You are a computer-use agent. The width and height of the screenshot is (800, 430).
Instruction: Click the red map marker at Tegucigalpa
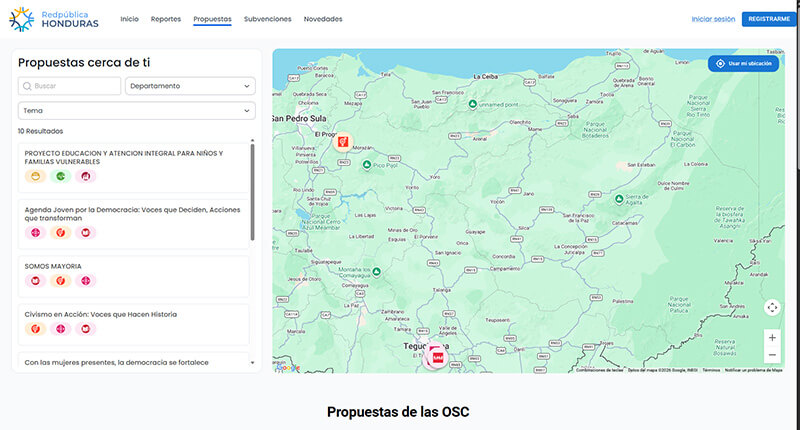pos(437,354)
